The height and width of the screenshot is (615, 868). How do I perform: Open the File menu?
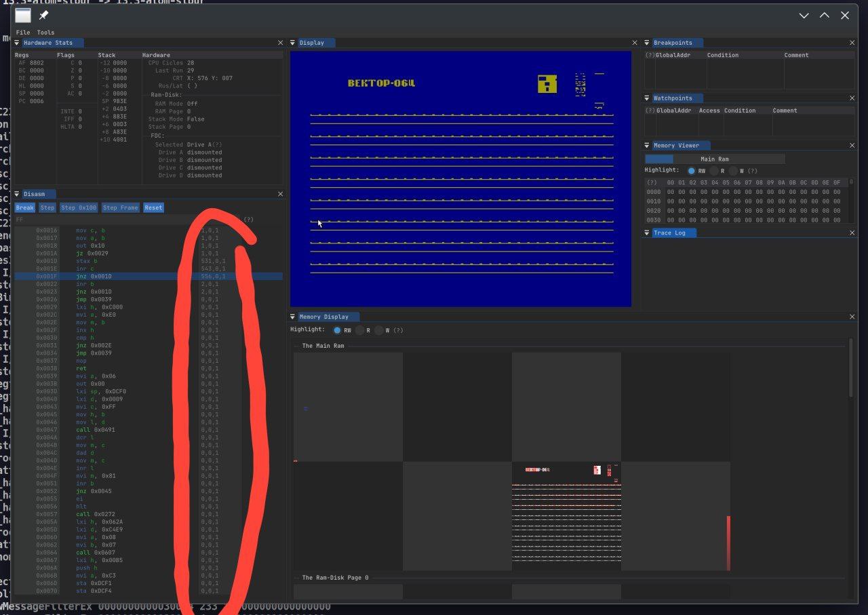pyautogui.click(x=23, y=33)
